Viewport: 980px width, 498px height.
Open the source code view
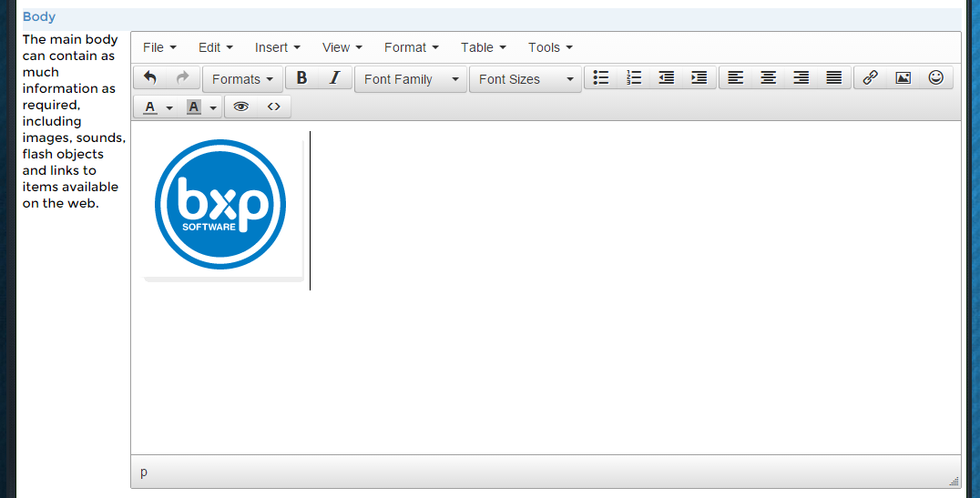point(274,107)
